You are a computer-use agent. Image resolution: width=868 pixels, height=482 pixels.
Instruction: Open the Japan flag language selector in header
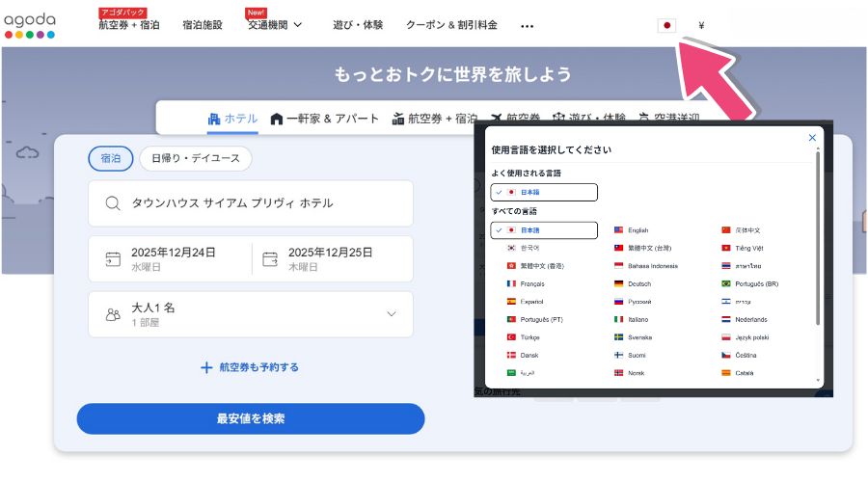666,25
